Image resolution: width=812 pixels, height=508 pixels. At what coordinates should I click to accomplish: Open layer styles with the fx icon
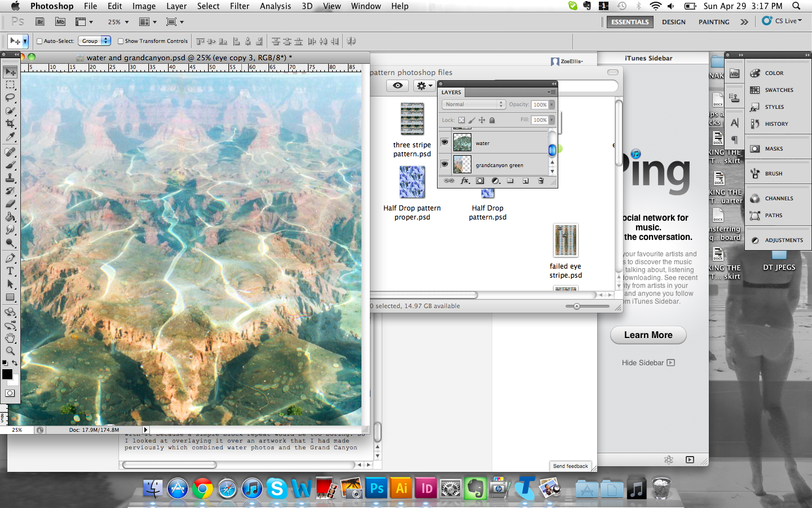(x=464, y=181)
